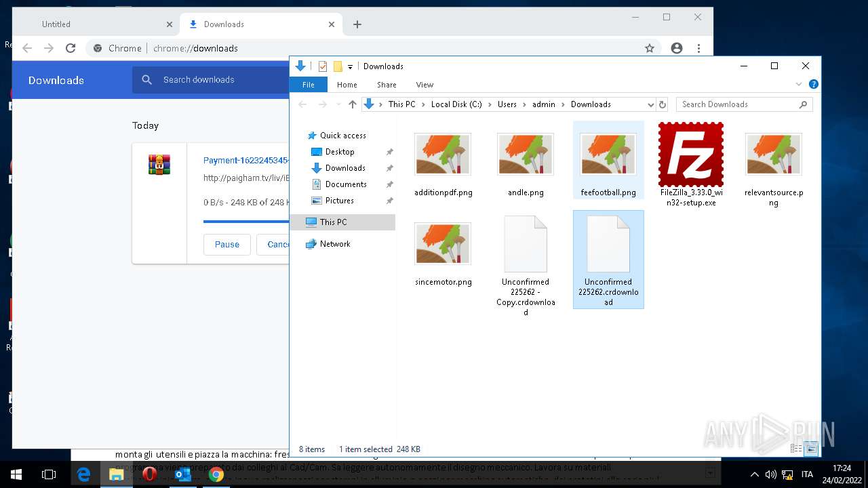Open the View ribbon tab
Screen dimensions: 868x488
425,85
